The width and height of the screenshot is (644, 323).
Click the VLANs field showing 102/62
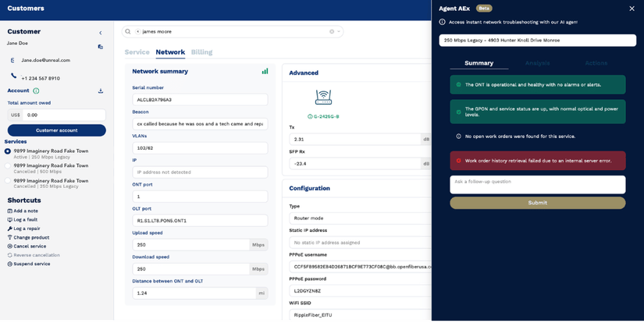(x=200, y=148)
